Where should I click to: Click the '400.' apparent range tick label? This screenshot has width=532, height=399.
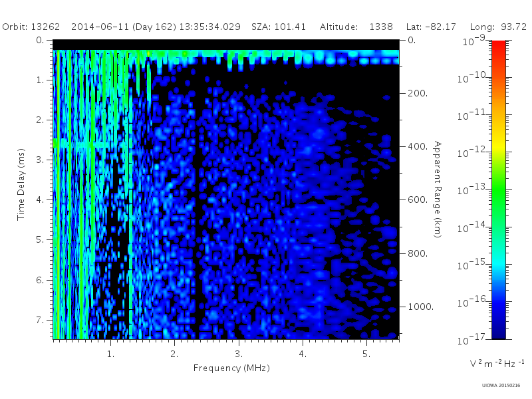click(x=418, y=146)
